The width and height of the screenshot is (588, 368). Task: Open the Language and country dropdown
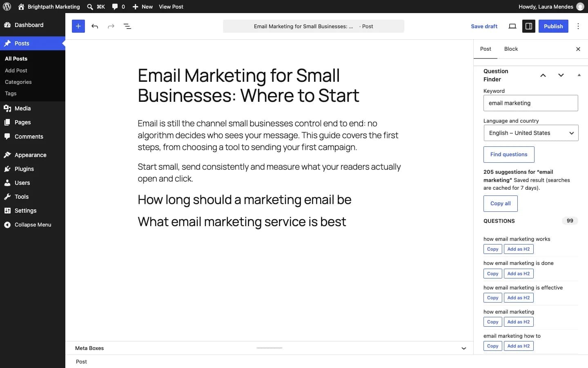pos(531,133)
